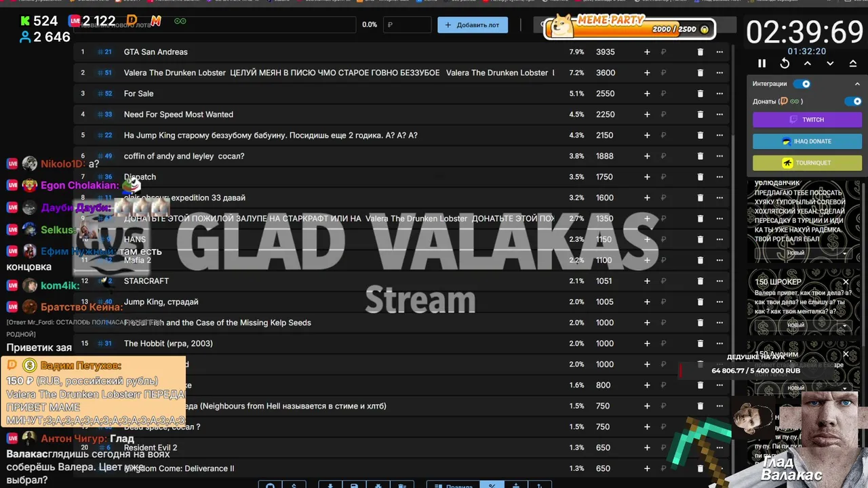
Task: Click the percent display button in bottom toolbar
Action: coord(492,485)
